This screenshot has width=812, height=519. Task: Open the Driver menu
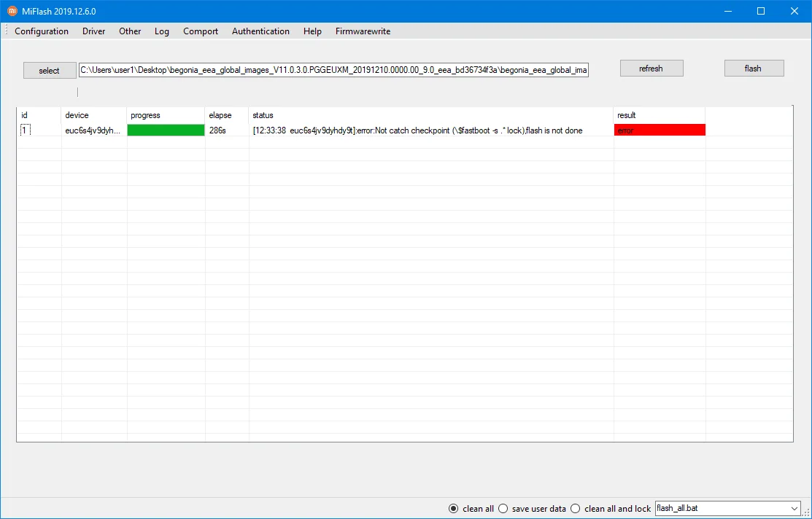(x=93, y=31)
